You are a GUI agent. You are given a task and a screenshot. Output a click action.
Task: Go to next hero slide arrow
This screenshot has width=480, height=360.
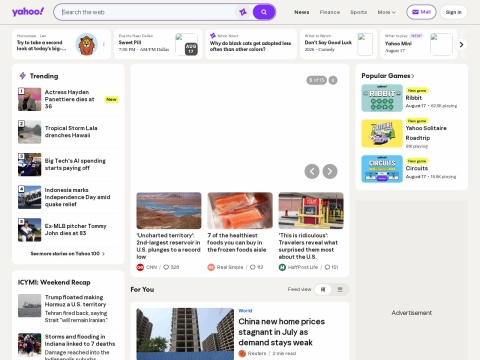coord(330,171)
